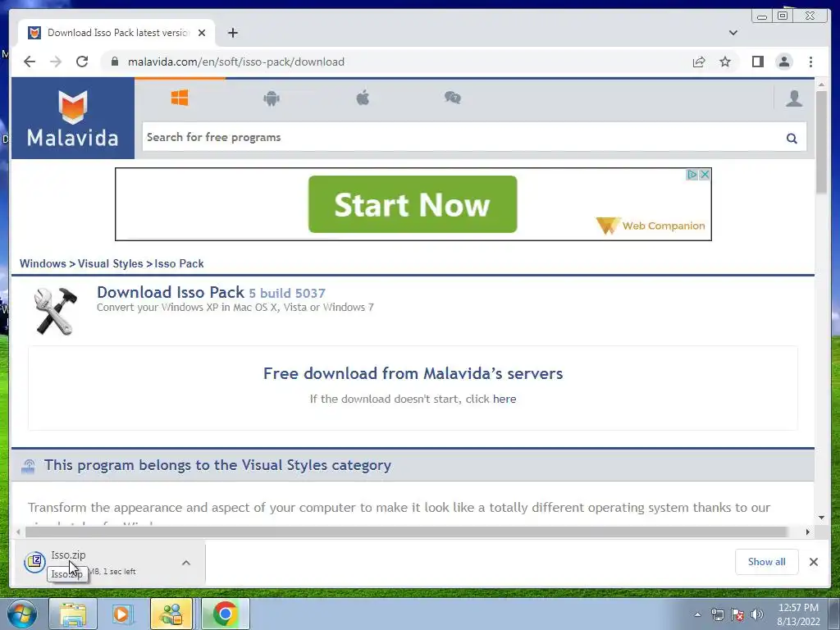
Task: Open a new tab
Action: 232,33
